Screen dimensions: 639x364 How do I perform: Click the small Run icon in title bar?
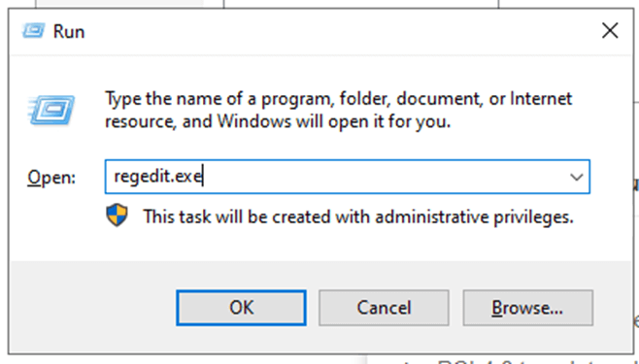pos(33,31)
